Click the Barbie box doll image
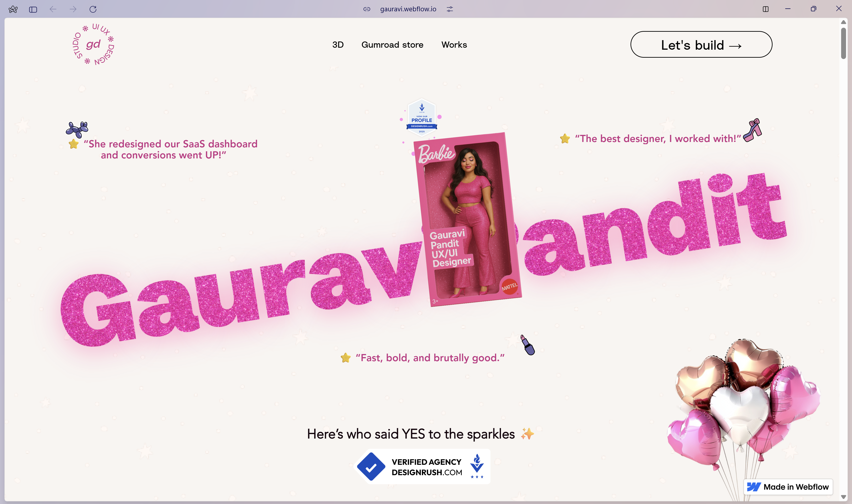The width and height of the screenshot is (852, 504). [x=467, y=220]
